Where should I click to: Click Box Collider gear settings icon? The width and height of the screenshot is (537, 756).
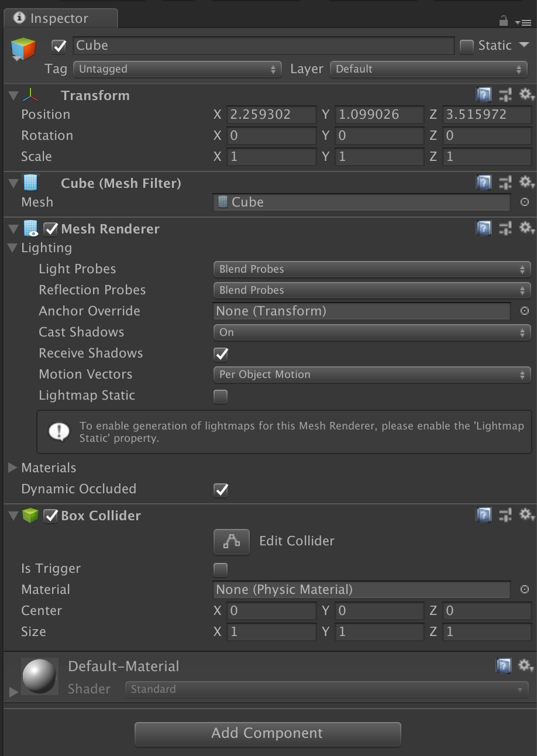526,515
